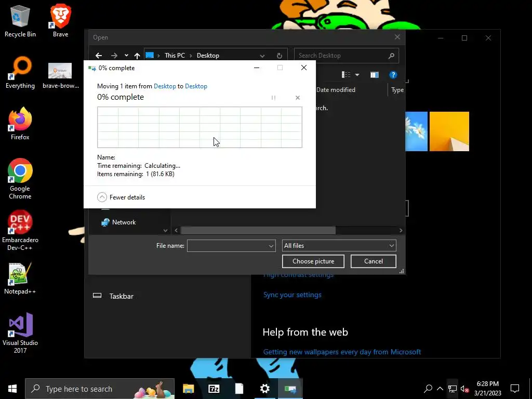This screenshot has height=399, width=532.
Task: Open File Explorer from the taskbar
Action: pos(188,389)
